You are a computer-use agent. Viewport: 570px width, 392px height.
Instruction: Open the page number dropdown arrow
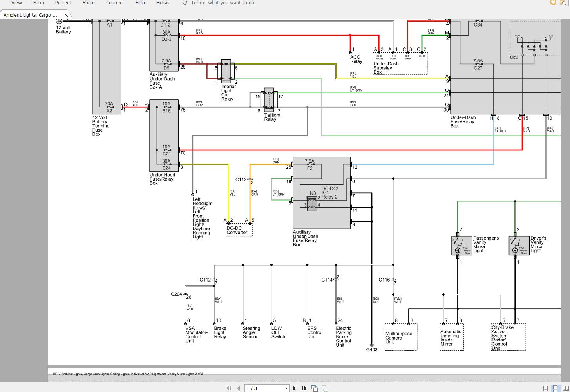(286, 388)
